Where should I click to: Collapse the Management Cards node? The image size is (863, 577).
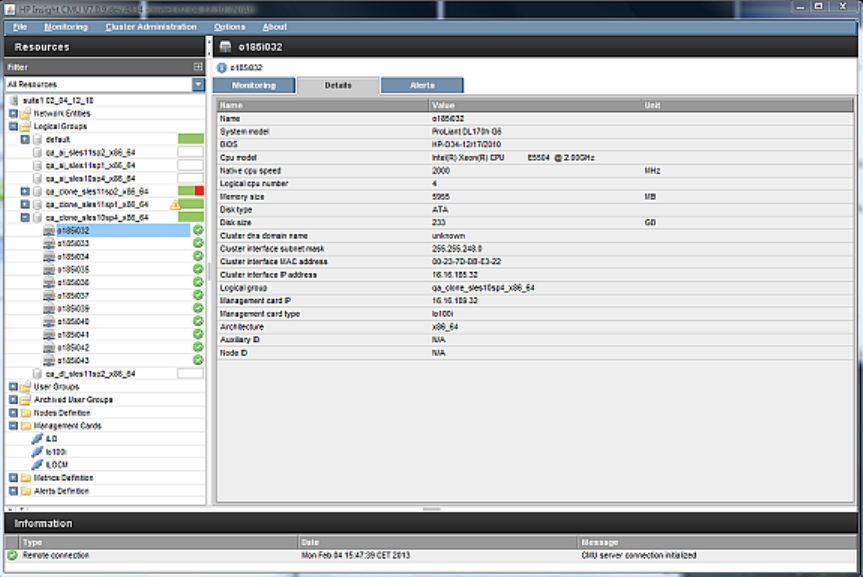(x=13, y=426)
